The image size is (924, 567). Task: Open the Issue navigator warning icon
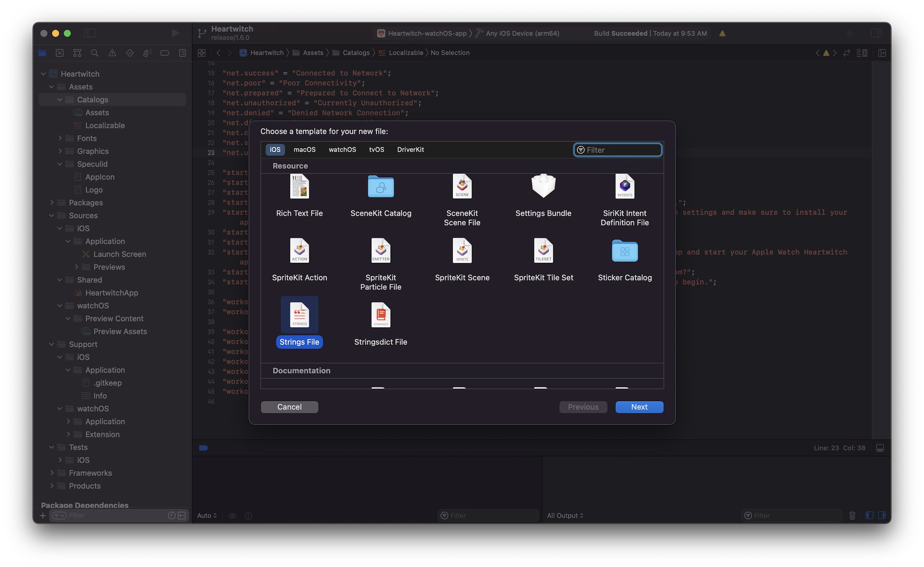click(112, 53)
